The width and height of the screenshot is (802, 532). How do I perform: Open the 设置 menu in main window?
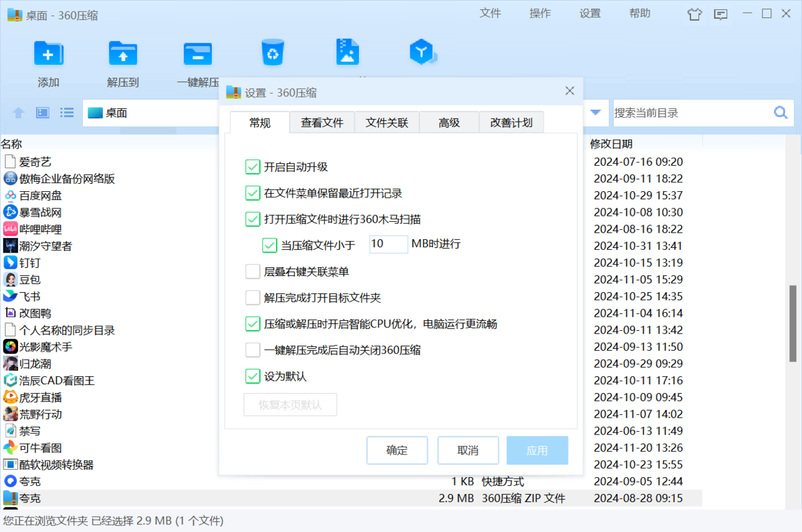point(590,13)
